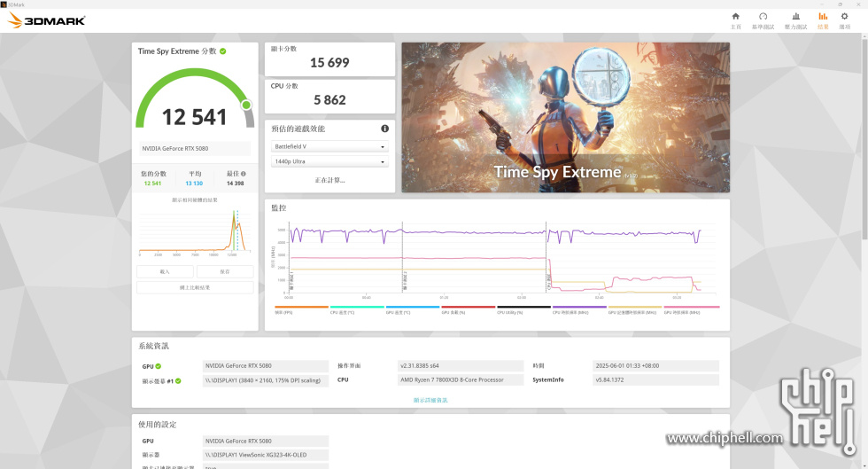Click the 正在計算... status text
Screen dimensions: 868x469
pos(329,180)
